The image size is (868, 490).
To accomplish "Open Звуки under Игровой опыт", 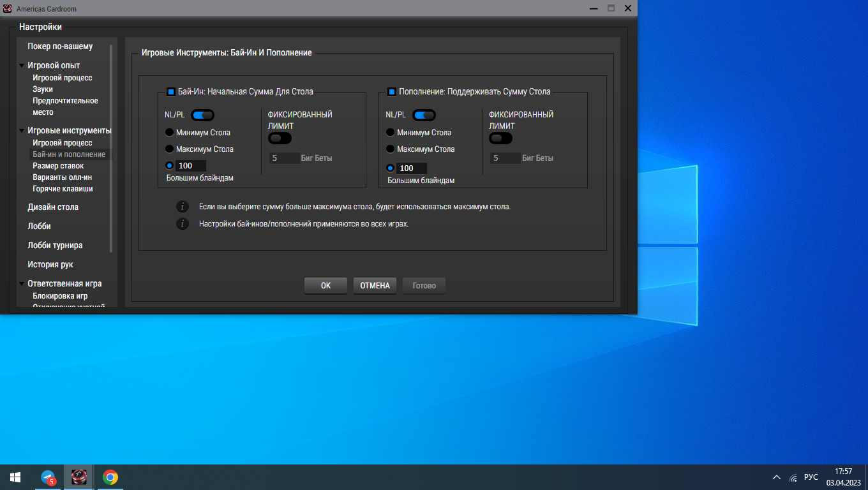I will pos(43,89).
